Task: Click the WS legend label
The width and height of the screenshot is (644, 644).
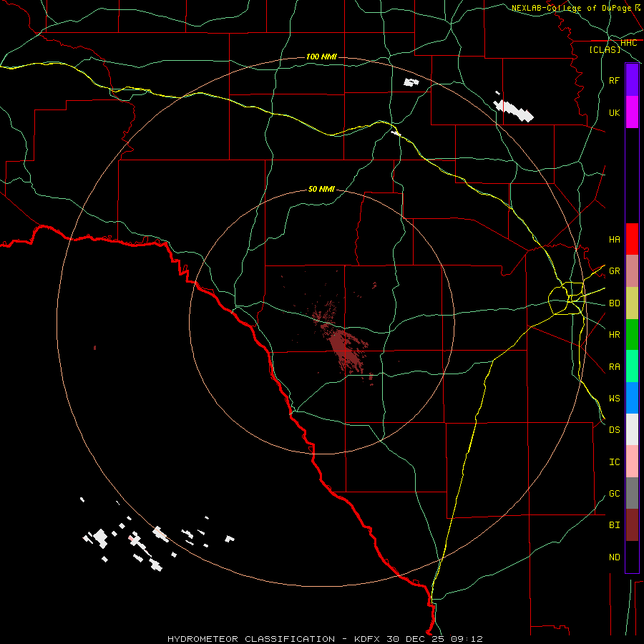Action: click(x=615, y=398)
